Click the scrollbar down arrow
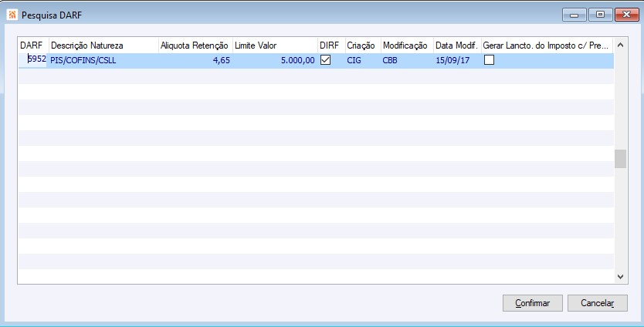The image size is (644, 327). pyautogui.click(x=620, y=277)
